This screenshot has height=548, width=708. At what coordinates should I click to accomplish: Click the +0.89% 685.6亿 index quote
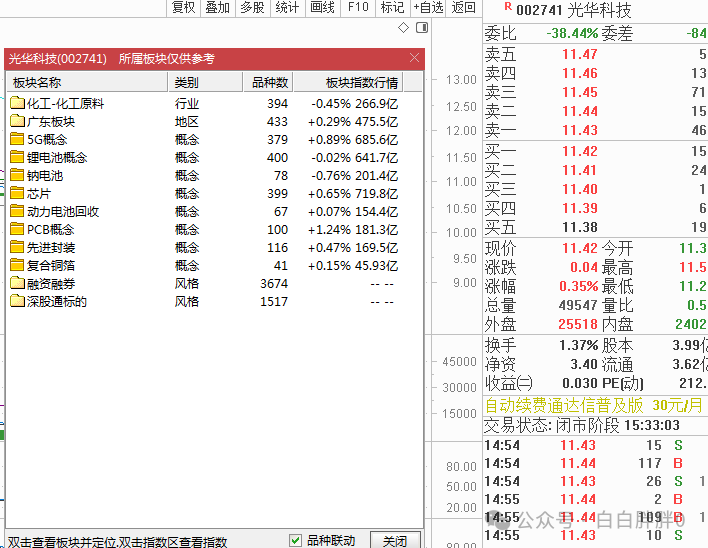pyautogui.click(x=353, y=139)
